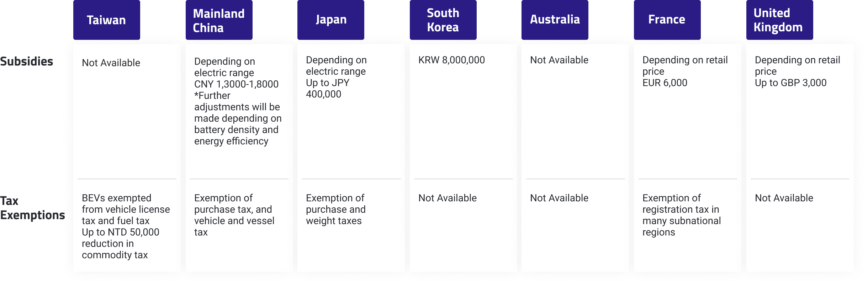Click the Tax Exemptions row label
Viewport: 868px width, 286px height.
(32, 208)
